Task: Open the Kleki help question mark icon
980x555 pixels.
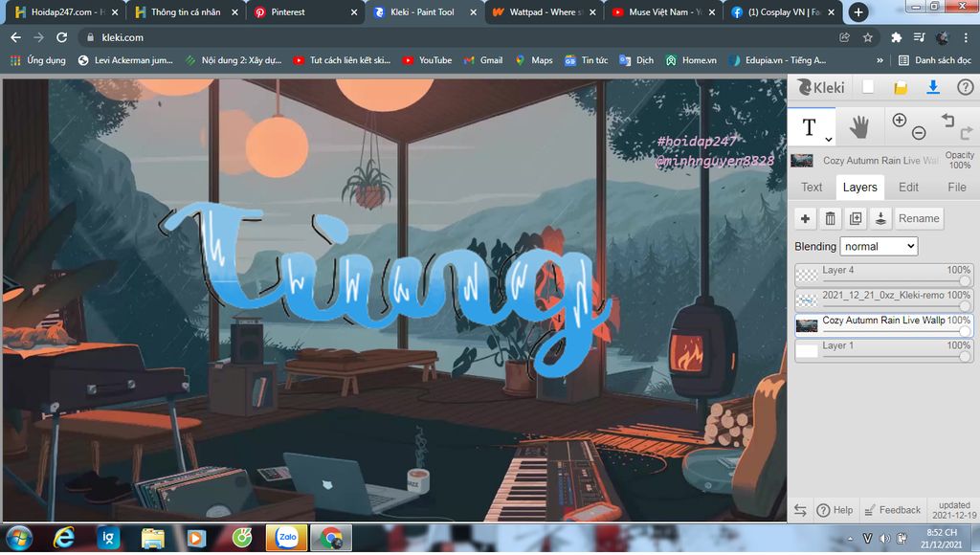Action: pos(965,87)
